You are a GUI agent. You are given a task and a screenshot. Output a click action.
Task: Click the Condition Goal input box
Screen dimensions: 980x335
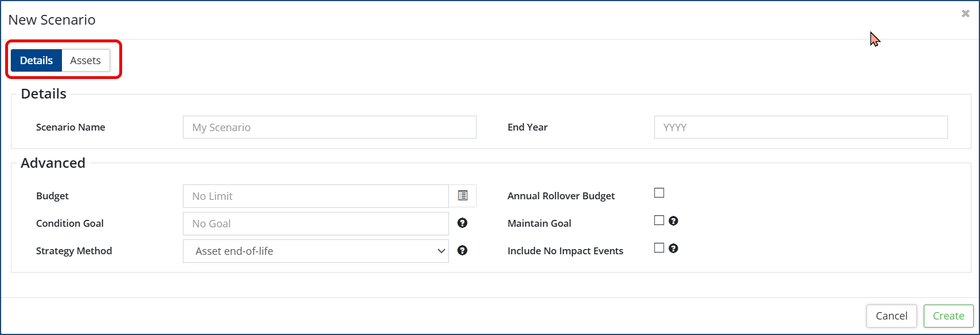tap(315, 223)
